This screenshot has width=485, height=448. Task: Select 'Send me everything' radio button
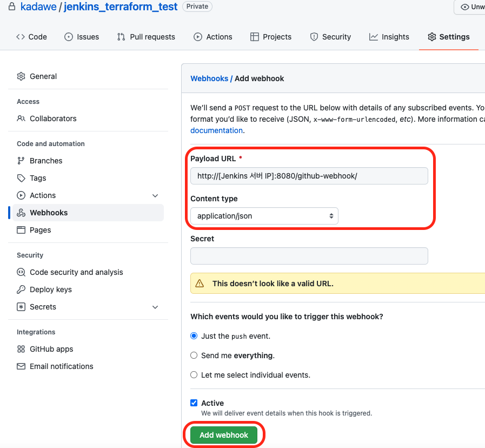click(194, 355)
